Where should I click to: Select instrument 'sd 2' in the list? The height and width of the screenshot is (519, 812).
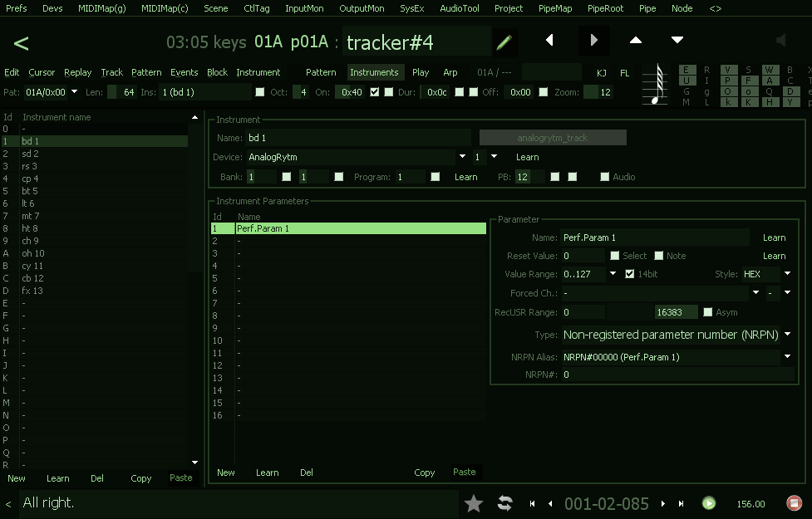pyautogui.click(x=31, y=154)
